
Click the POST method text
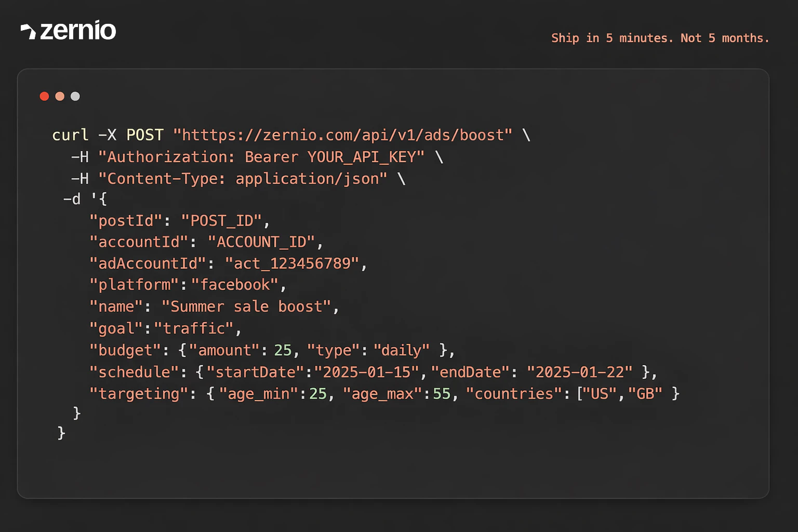pos(144,135)
